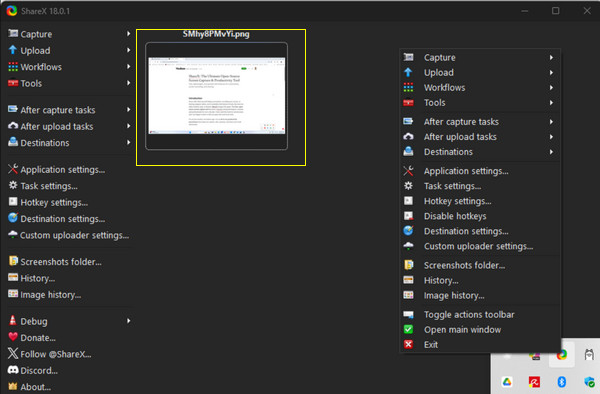Click the Capture icon in left sidebar
Viewport: 600px width, 394px height.
click(13, 34)
